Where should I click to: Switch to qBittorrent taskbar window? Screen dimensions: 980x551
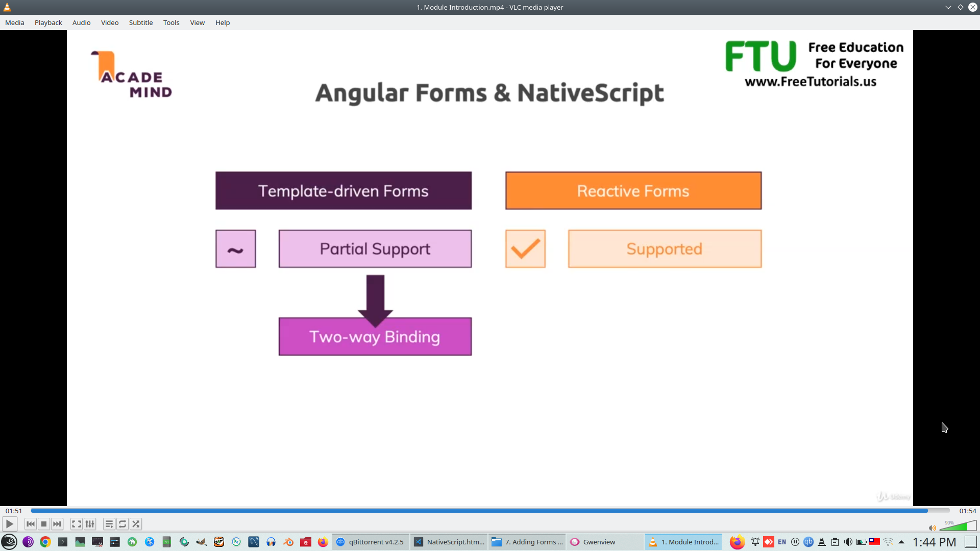pyautogui.click(x=371, y=542)
